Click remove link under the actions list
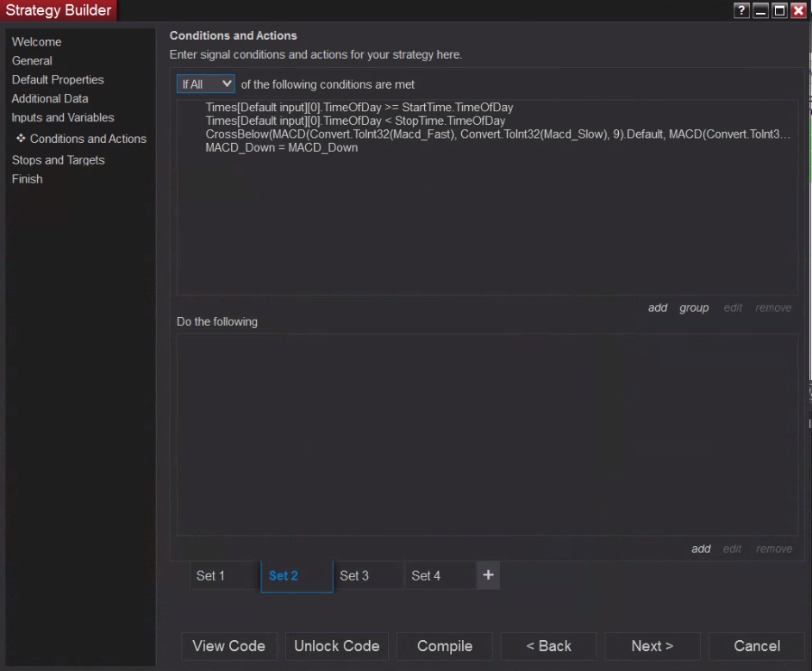This screenshot has height=671, width=812. pyautogui.click(x=774, y=549)
